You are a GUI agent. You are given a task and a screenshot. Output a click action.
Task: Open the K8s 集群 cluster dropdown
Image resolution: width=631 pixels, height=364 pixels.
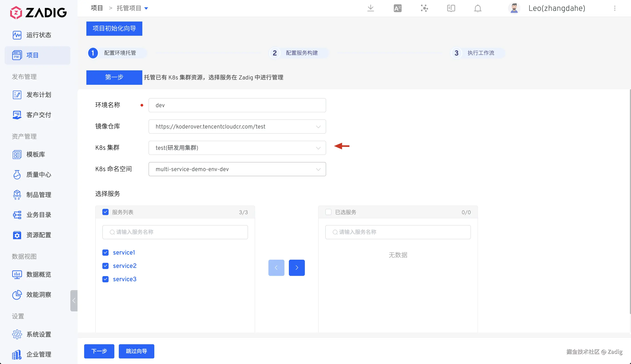pyautogui.click(x=237, y=148)
